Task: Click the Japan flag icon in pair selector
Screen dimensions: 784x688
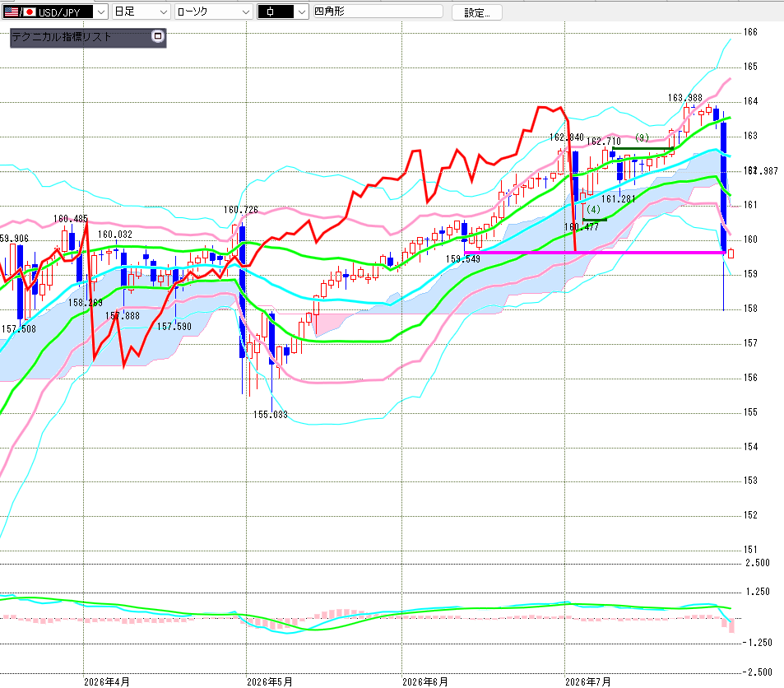Action: coord(29,12)
